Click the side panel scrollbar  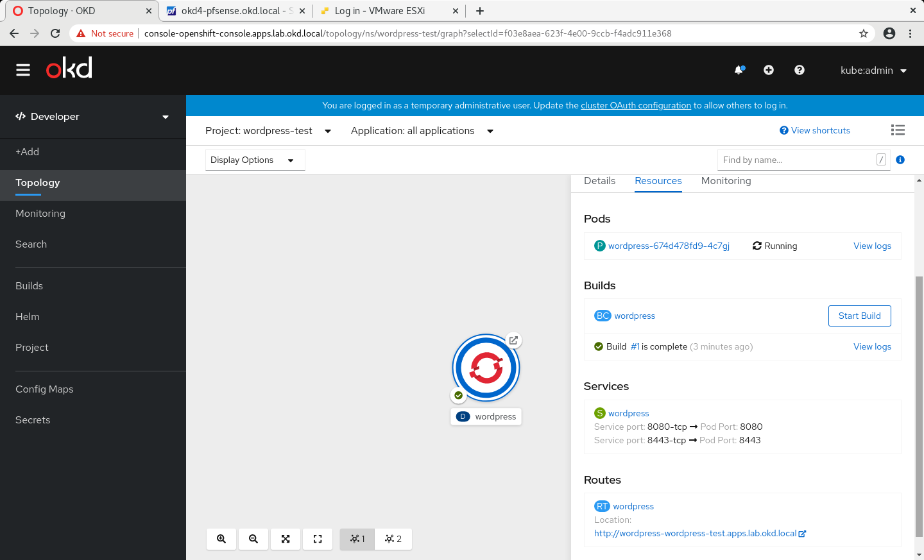tap(919, 407)
